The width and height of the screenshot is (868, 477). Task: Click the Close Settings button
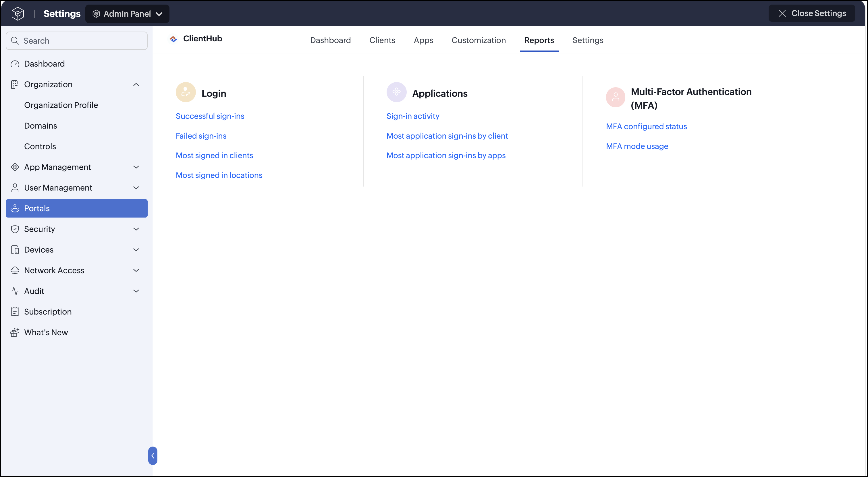[x=811, y=13]
